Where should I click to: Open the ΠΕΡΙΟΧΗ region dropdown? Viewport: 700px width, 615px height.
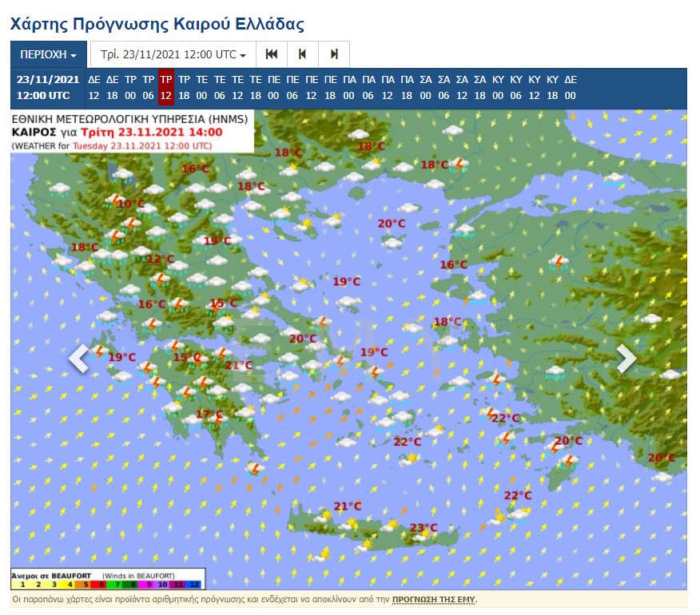pyautogui.click(x=48, y=54)
